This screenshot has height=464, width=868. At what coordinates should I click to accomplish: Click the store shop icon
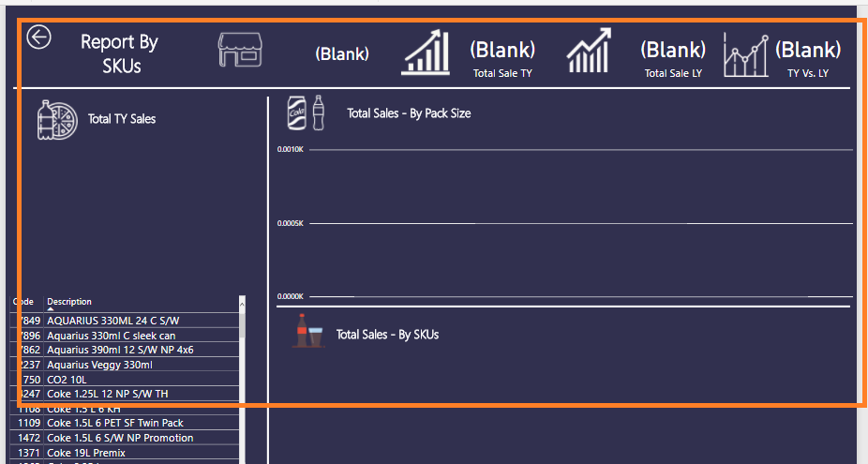pyautogui.click(x=240, y=50)
